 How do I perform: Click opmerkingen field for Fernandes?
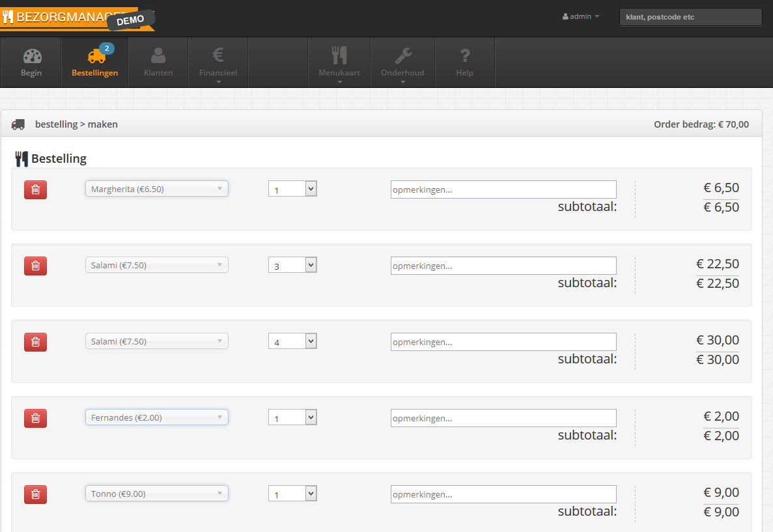click(503, 418)
